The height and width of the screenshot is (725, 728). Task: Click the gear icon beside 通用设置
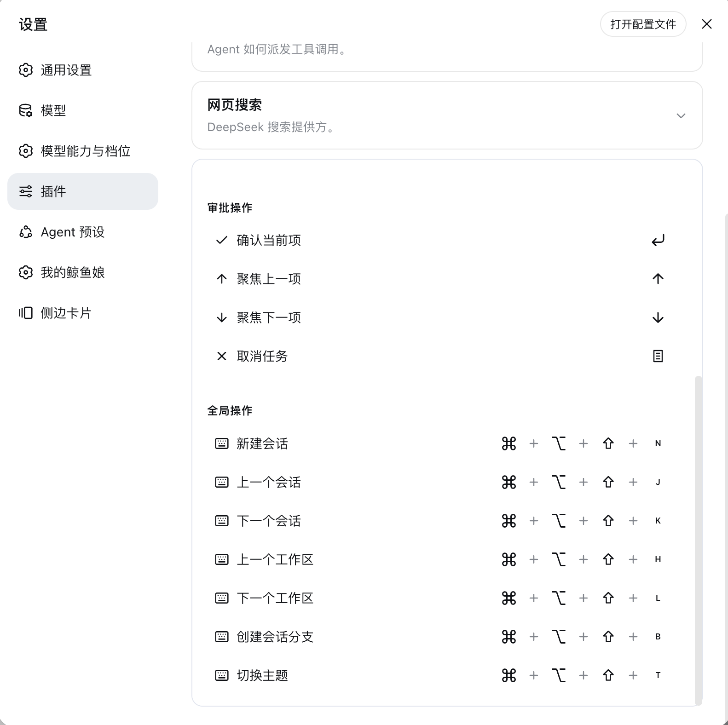[x=26, y=70]
